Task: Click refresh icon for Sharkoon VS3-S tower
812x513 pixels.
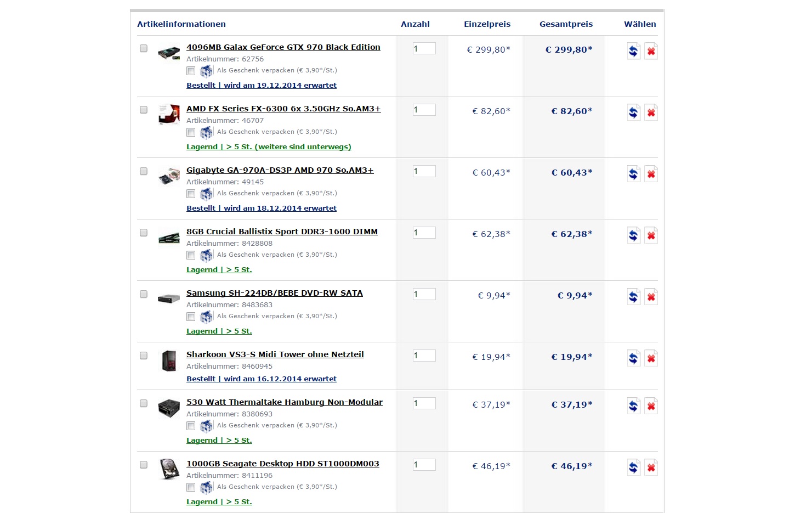Action: click(x=633, y=358)
